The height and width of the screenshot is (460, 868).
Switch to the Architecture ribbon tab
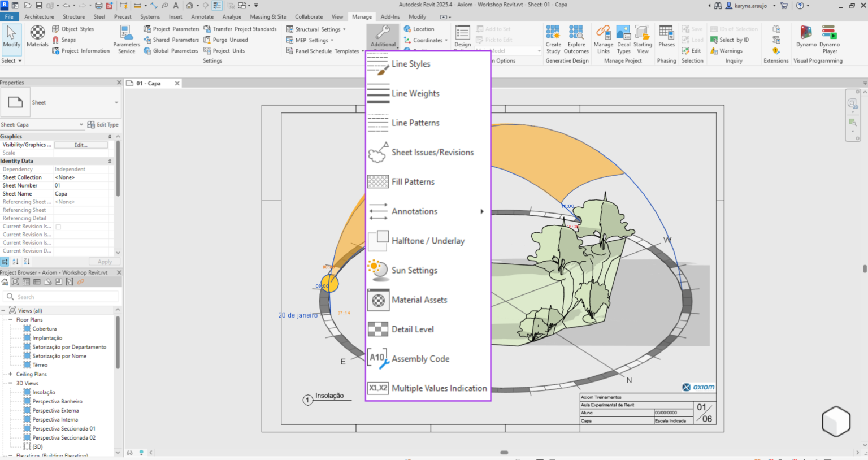[x=38, y=16]
